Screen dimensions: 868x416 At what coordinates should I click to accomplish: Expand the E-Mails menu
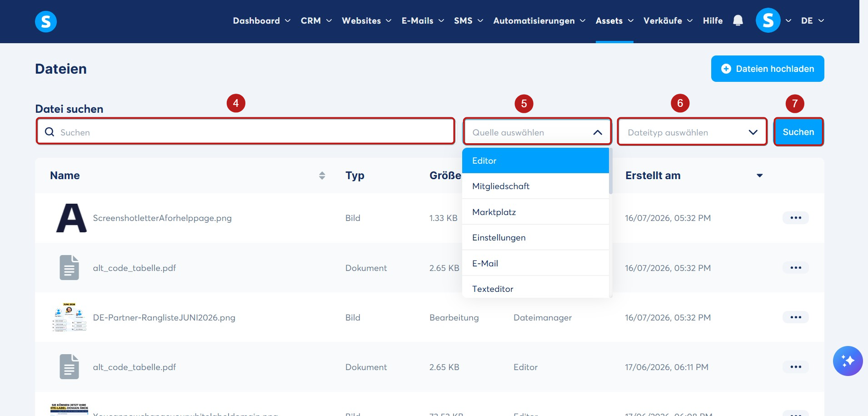(423, 20)
